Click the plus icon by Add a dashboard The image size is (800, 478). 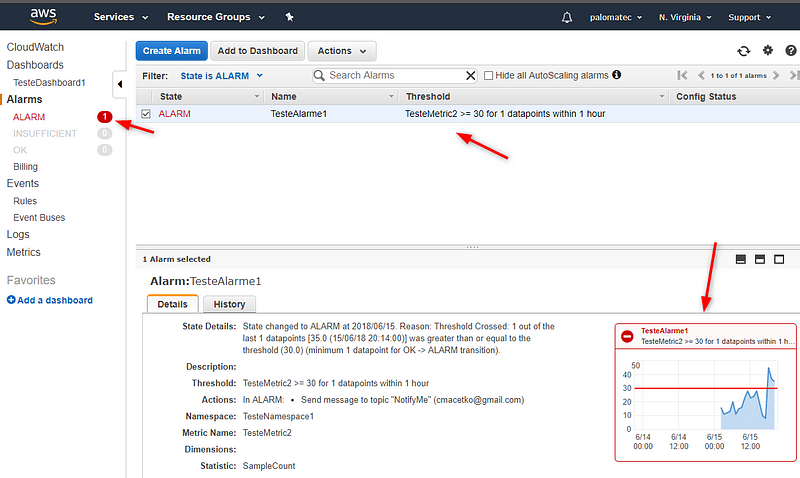pos(11,300)
